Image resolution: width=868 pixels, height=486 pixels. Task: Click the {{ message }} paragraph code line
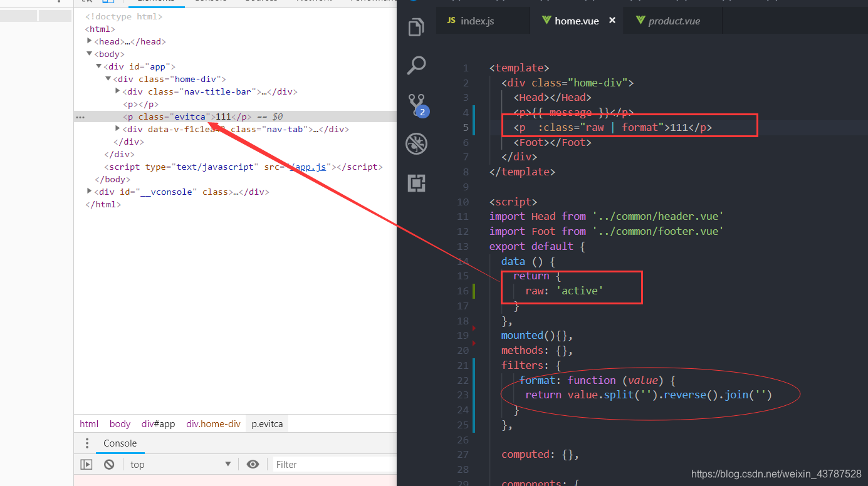pyautogui.click(x=573, y=112)
